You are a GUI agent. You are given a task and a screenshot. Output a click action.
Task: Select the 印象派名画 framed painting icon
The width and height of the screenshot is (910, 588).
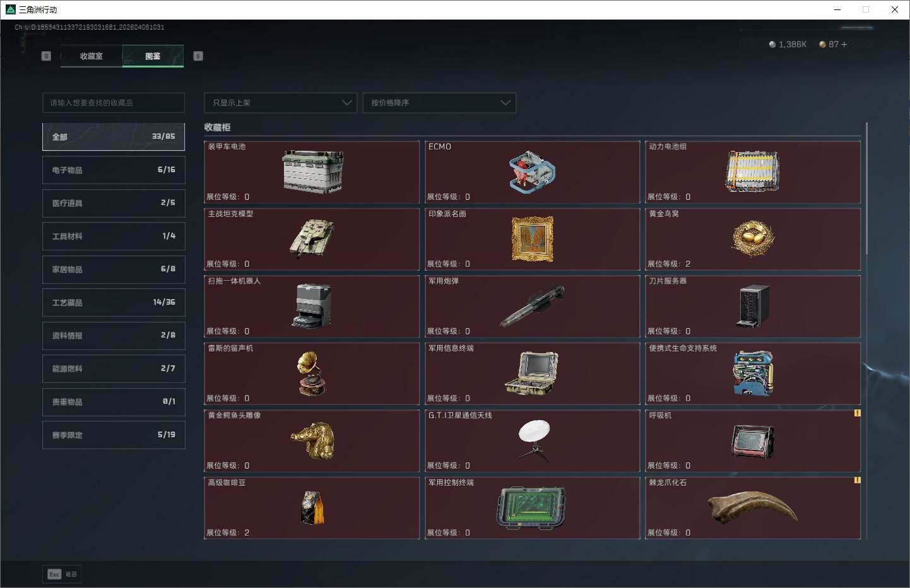[x=533, y=239]
